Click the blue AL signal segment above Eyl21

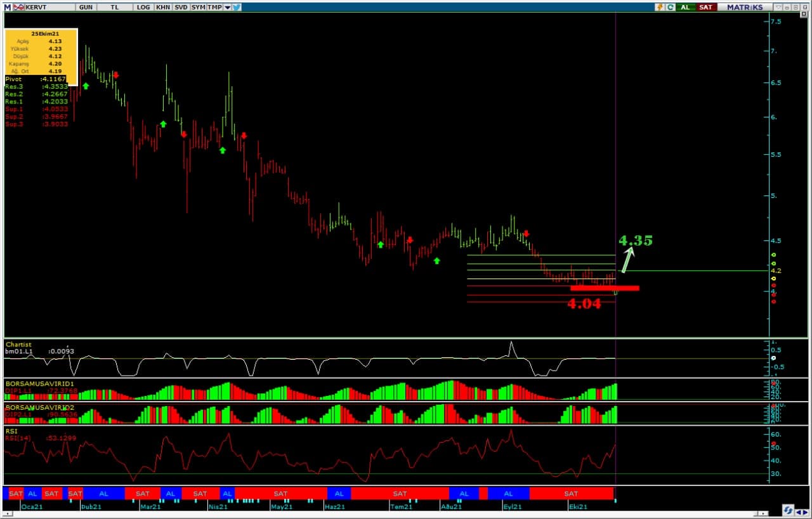[509, 493]
